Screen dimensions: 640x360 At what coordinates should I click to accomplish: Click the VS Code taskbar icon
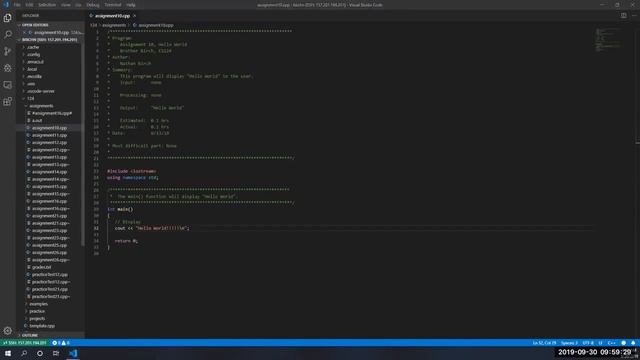point(73,353)
